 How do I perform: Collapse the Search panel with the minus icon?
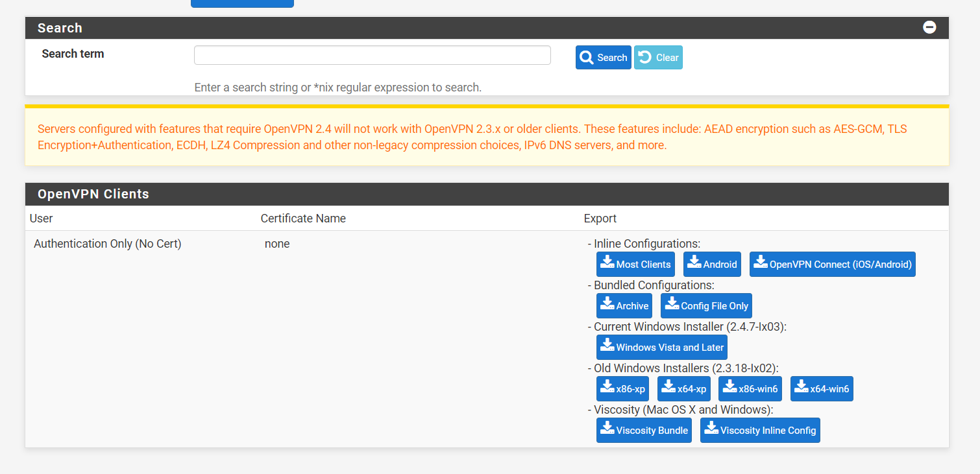929,27
